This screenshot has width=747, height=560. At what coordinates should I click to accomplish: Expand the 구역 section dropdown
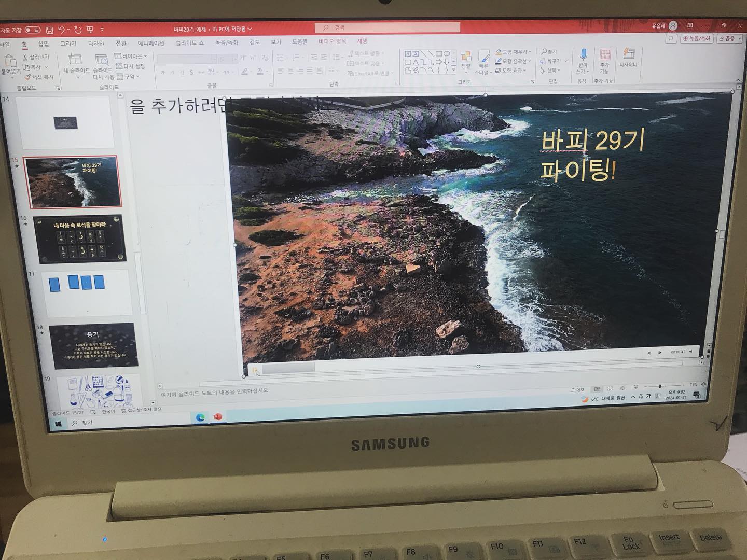tap(128, 77)
